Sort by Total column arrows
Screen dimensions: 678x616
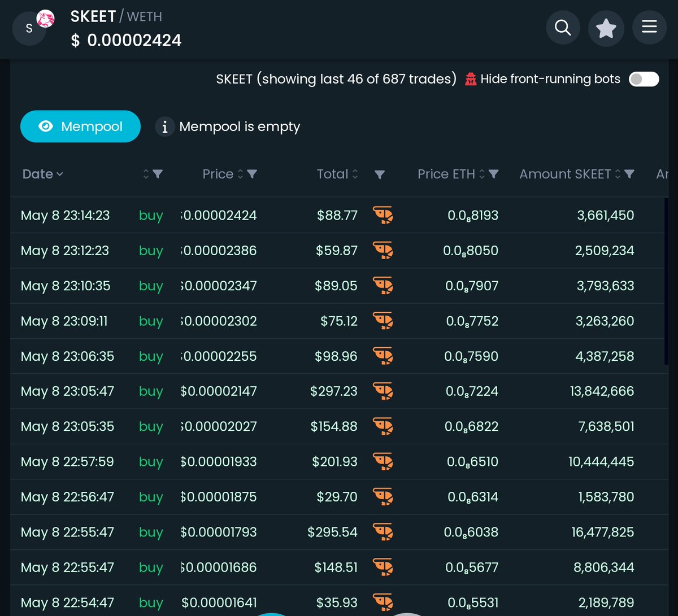[355, 174]
